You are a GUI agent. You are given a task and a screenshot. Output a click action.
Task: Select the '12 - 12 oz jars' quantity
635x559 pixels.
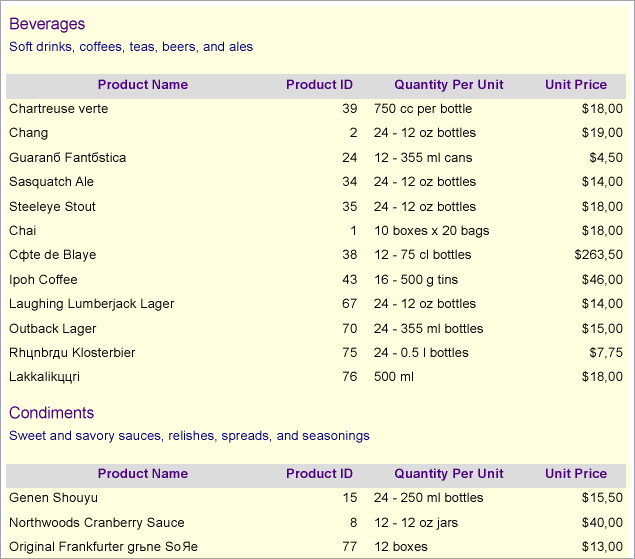pyautogui.click(x=416, y=523)
